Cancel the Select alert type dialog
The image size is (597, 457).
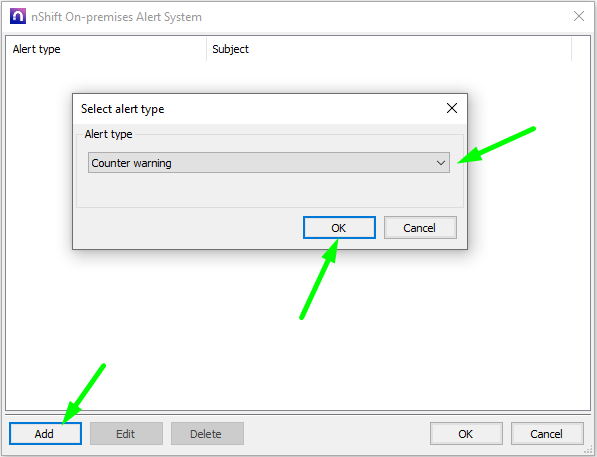coord(420,228)
